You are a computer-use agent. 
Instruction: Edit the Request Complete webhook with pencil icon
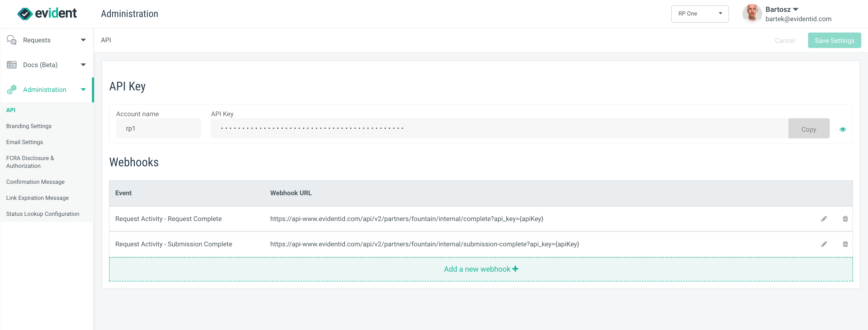(x=824, y=218)
